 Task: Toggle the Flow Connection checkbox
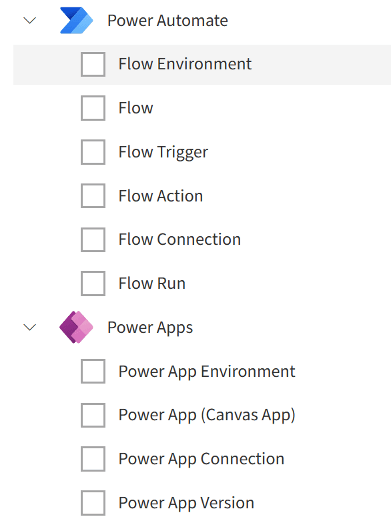93,239
